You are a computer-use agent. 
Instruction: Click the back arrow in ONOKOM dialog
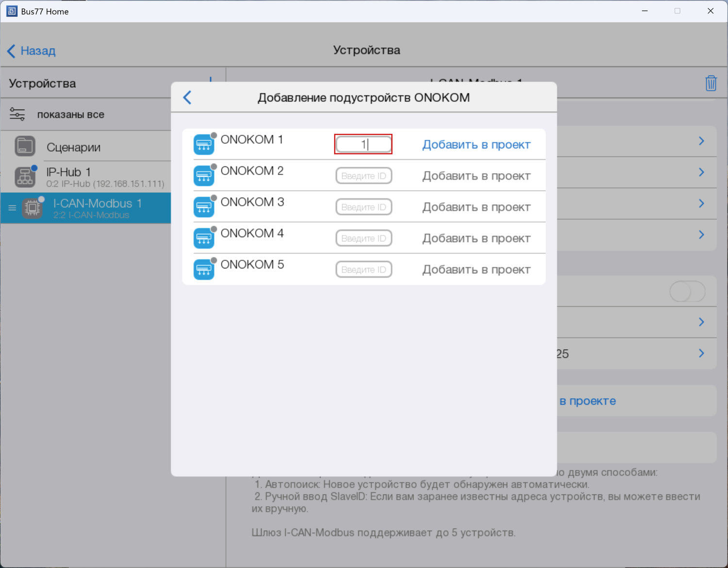coord(187,98)
